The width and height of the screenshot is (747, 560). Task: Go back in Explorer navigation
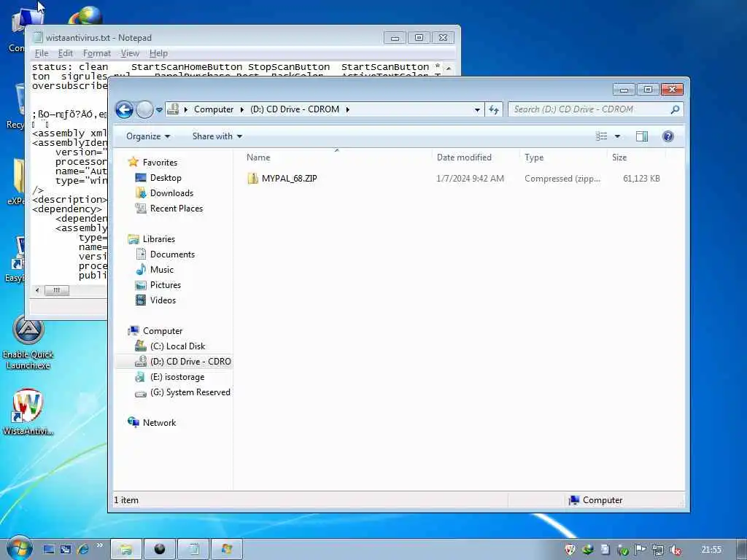click(x=124, y=110)
